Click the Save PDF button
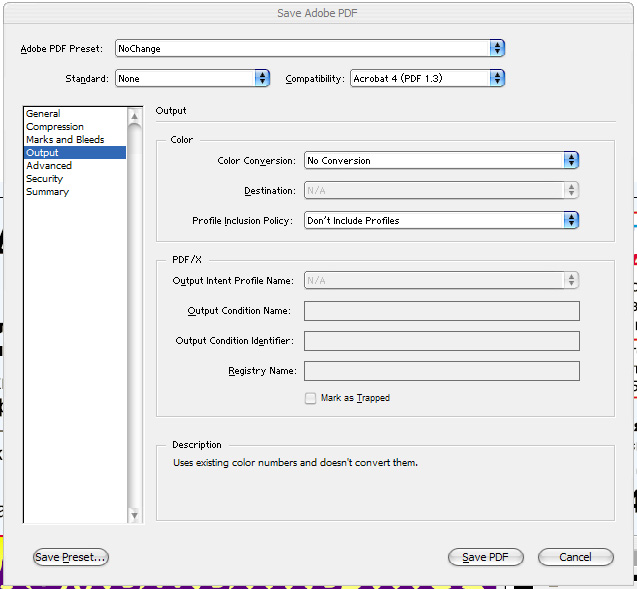The height and width of the screenshot is (589, 637). [x=485, y=557]
